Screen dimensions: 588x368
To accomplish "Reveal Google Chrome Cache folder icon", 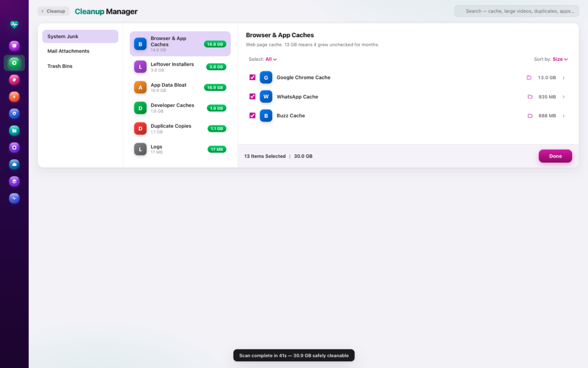I will point(529,78).
